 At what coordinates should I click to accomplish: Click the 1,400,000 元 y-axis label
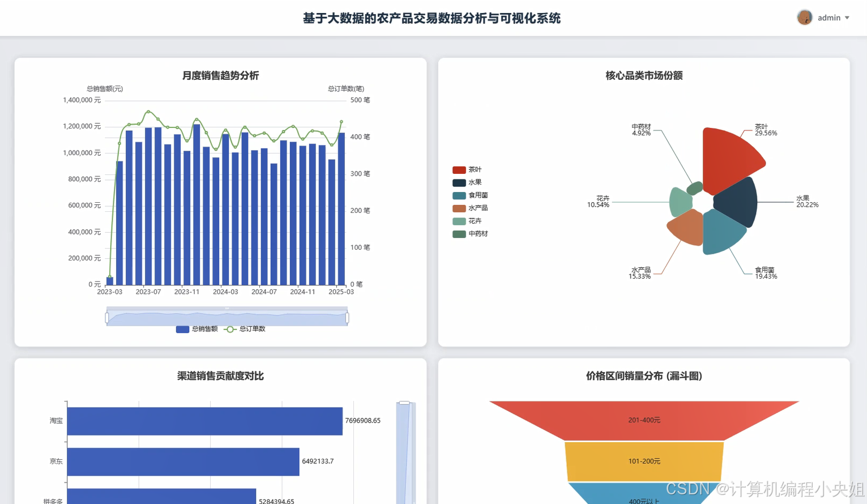(82, 100)
